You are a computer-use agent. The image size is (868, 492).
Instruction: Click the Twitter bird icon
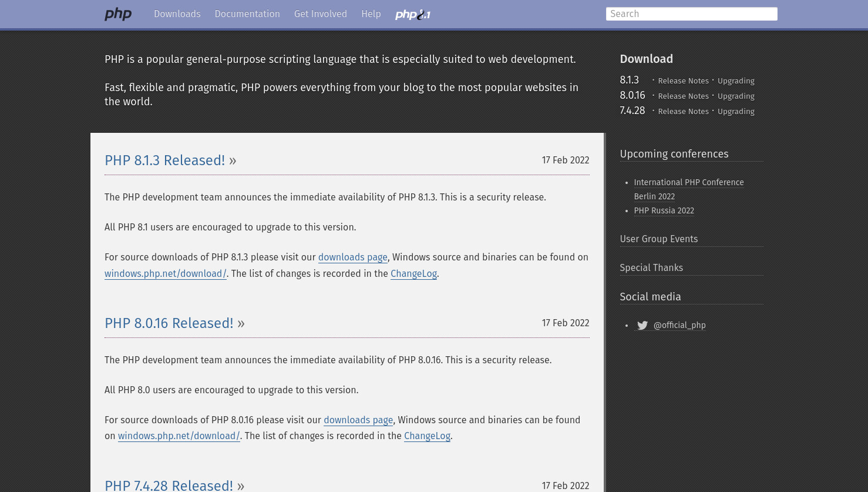(642, 326)
